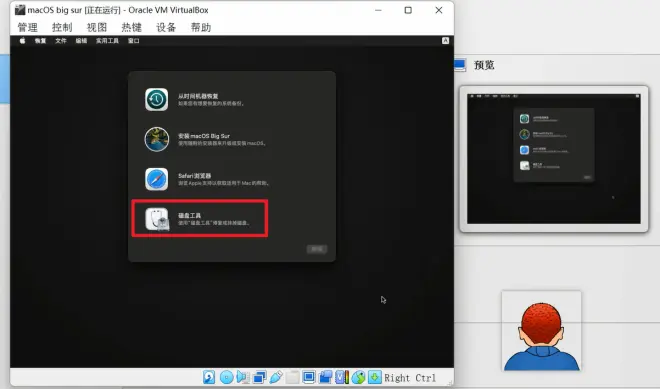Click the mouse integration status icon
Viewport: 660px width, 389px height.
point(358,377)
